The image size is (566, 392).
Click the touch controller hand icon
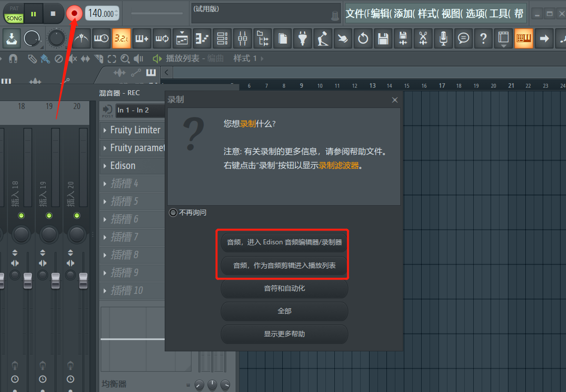coord(343,38)
